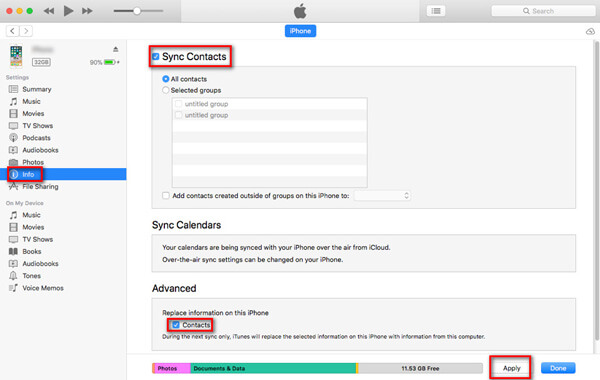Screen dimensions: 600x380
Task: Click the battery status icon
Action: click(x=110, y=62)
